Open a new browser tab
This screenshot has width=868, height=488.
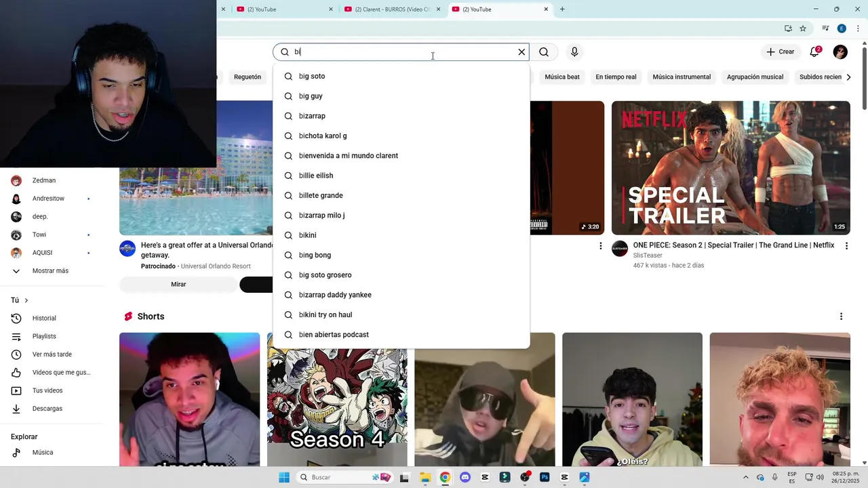tap(562, 9)
